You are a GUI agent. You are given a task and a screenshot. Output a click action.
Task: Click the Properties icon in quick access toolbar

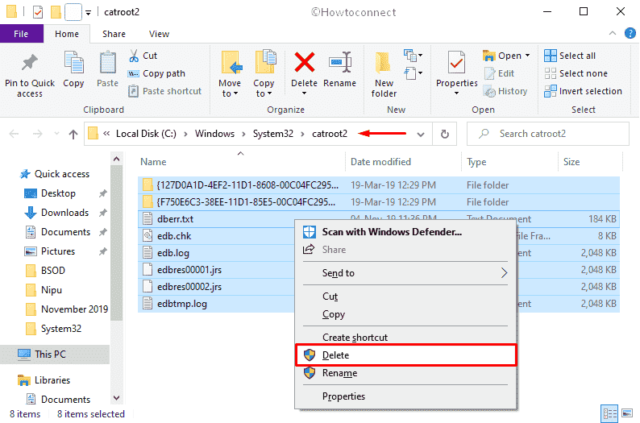pyautogui.click(x=38, y=12)
